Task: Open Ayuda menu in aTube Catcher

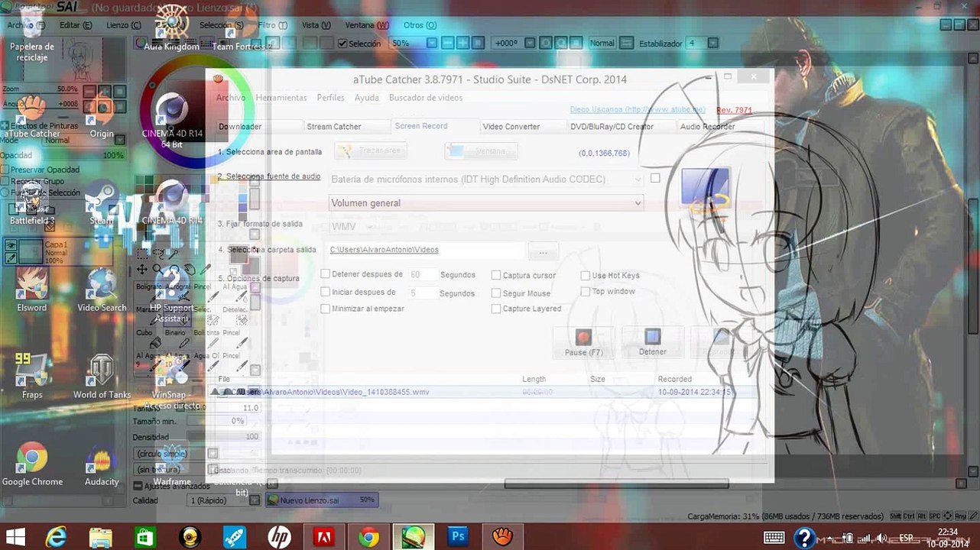Action: coord(367,98)
